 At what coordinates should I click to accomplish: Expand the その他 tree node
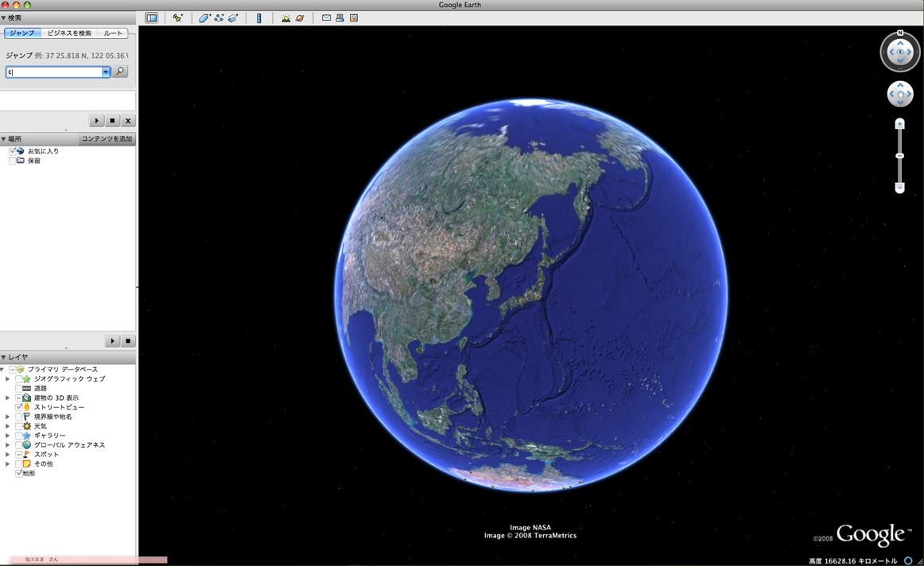click(8, 463)
